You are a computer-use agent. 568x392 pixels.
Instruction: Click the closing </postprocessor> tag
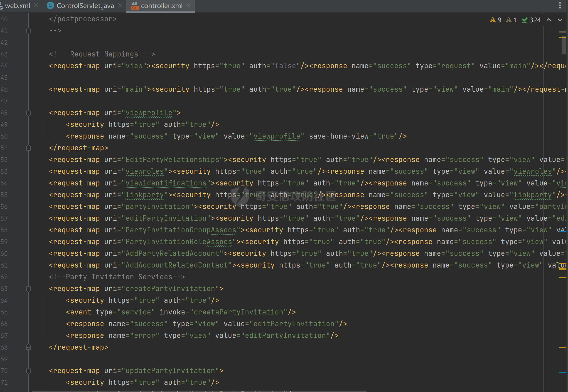(83, 19)
